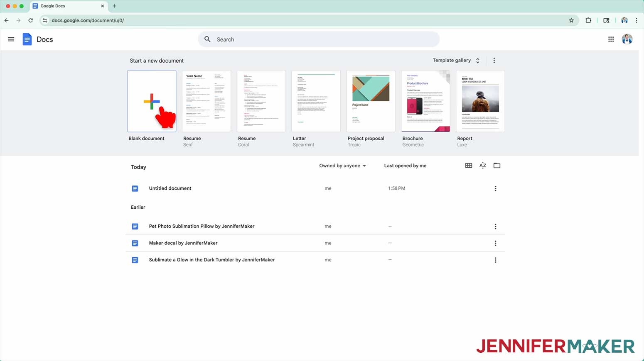
Task: Click the doc icon beside Maker decal
Action: (x=135, y=244)
